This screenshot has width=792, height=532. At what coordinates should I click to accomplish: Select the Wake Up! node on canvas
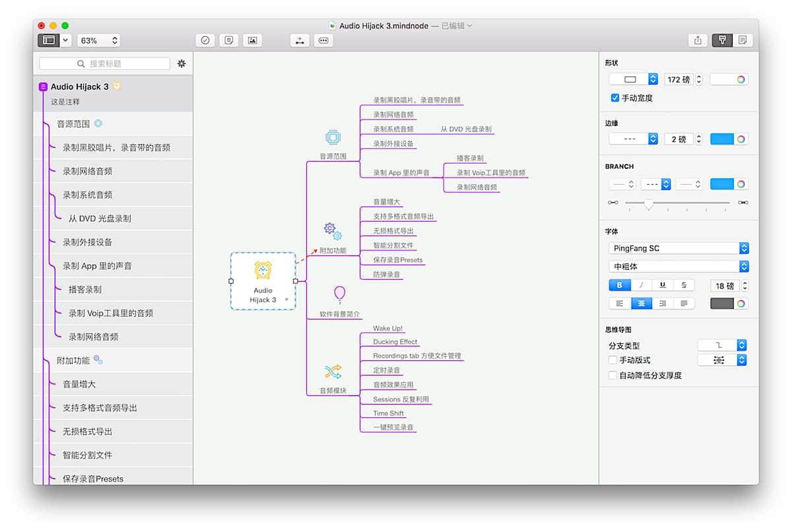(x=387, y=328)
